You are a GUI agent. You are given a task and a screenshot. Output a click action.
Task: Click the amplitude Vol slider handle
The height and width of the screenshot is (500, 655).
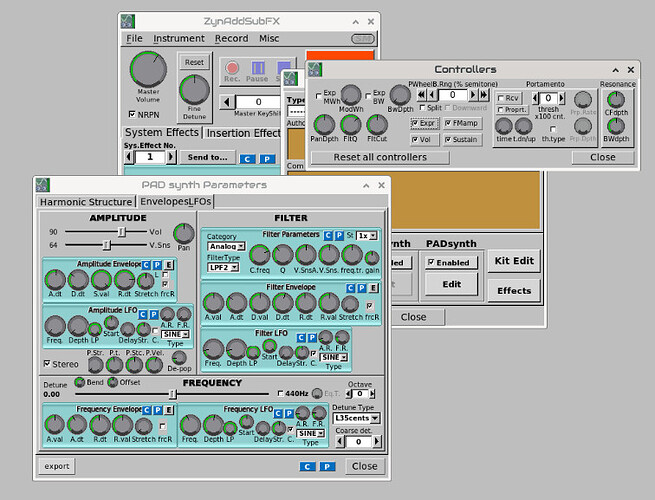[x=122, y=231]
